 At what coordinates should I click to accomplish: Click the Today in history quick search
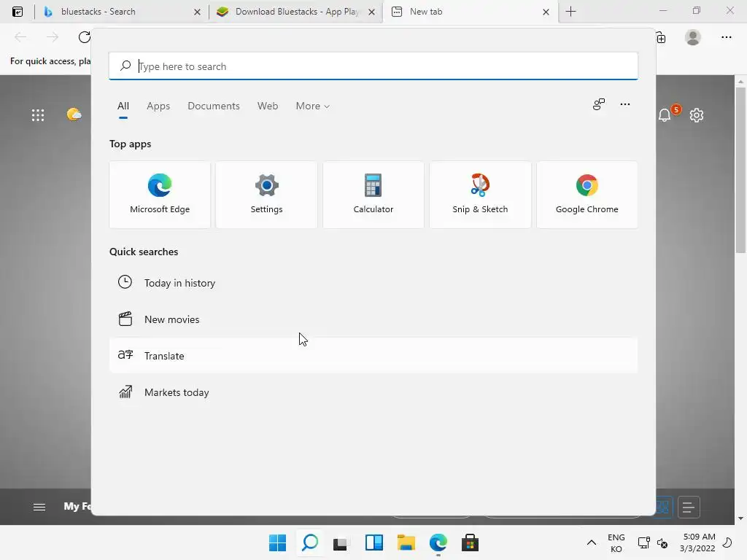(373, 283)
